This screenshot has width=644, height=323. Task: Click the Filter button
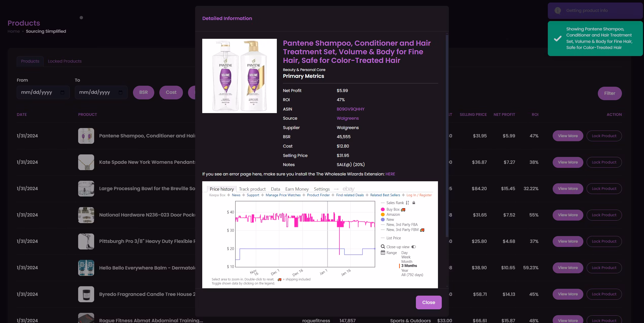coord(609,93)
